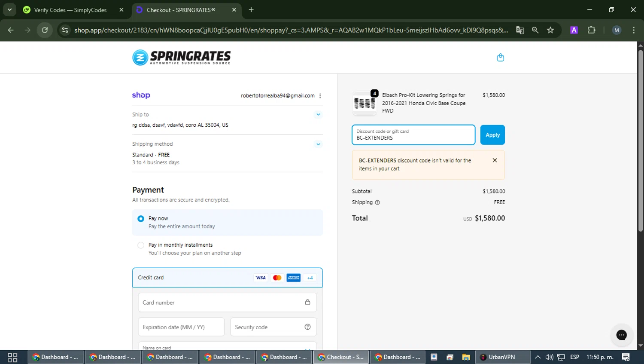644x364 pixels.
Task: Open the Shop account options menu
Action: click(320, 96)
